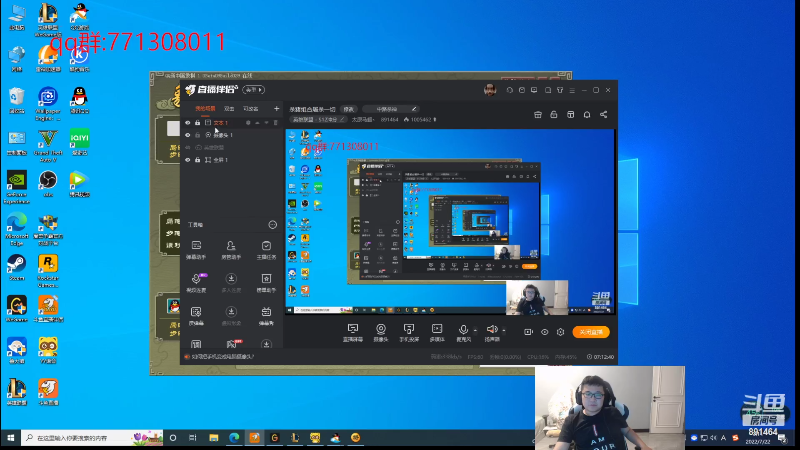Select first scene tab highlighted in orange

point(205,109)
